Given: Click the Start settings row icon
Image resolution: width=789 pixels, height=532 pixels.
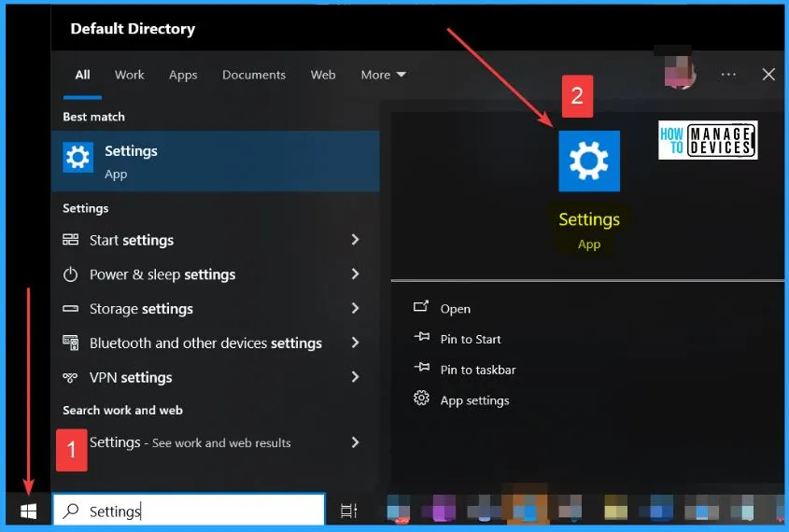Looking at the screenshot, I should coord(70,239).
